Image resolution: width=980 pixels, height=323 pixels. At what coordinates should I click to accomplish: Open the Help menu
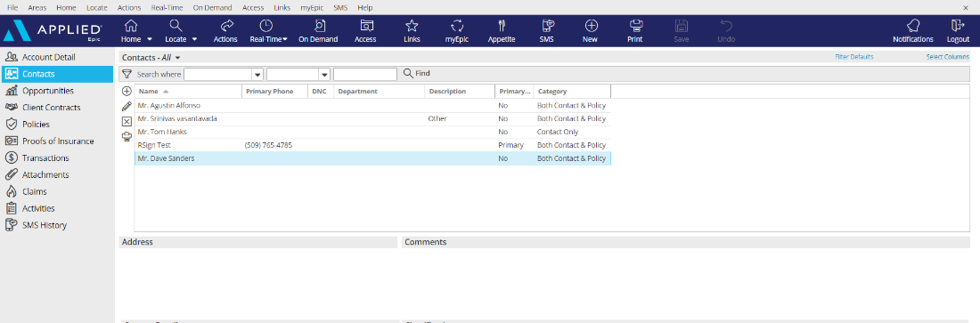[365, 7]
